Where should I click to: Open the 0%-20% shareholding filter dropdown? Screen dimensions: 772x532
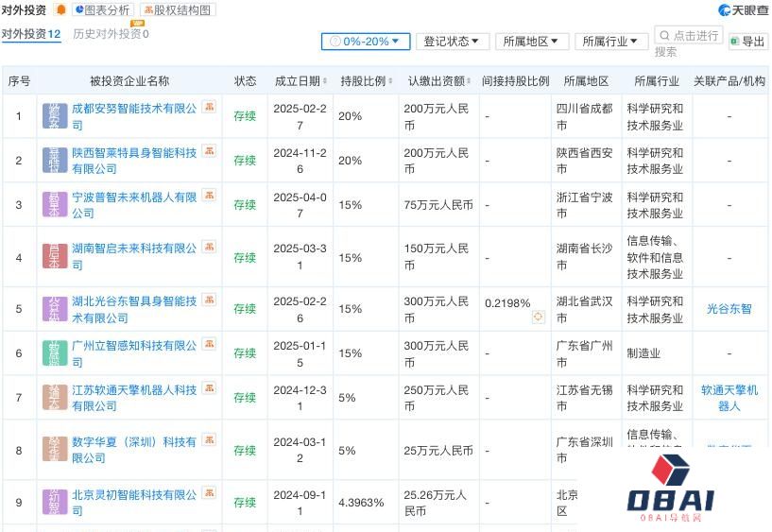[x=366, y=42]
